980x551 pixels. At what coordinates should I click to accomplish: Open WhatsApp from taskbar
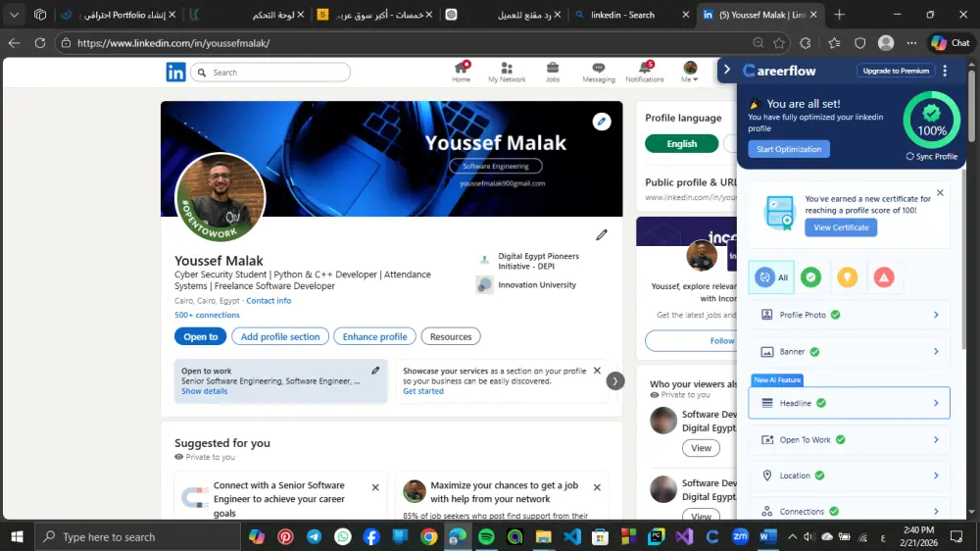click(x=342, y=536)
